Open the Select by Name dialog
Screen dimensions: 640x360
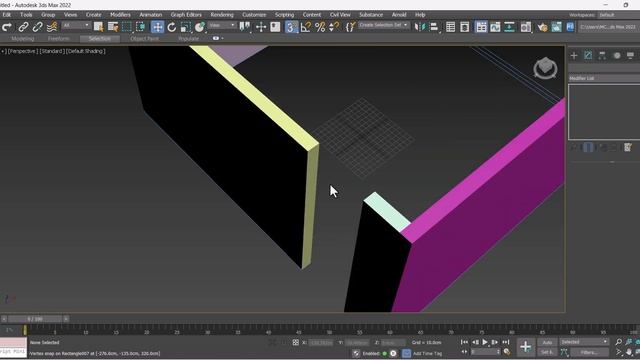[x=113, y=27]
